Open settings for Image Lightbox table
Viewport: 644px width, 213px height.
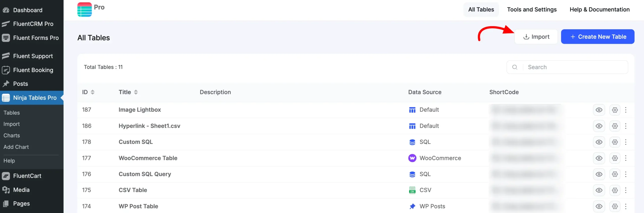(615, 110)
